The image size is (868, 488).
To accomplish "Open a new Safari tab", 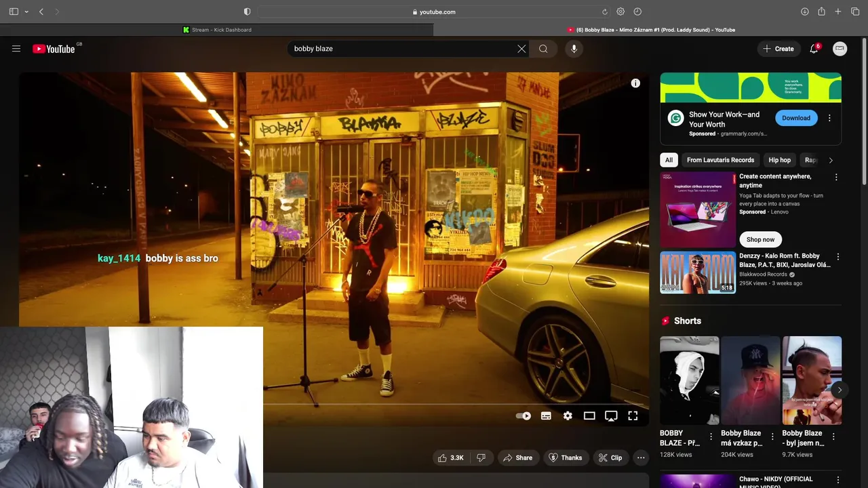I will click(x=838, y=12).
